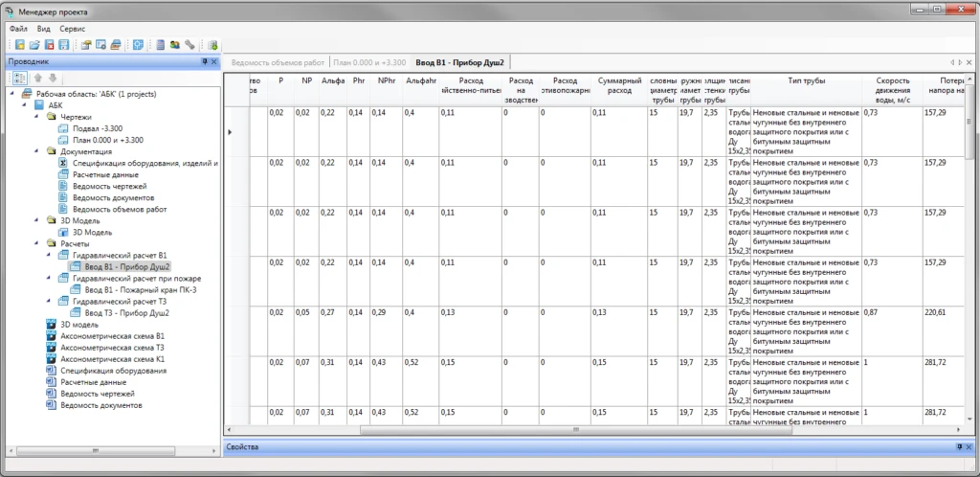The width and height of the screenshot is (980, 477).
Task: Open Ввод В1 - Пожарный кран ПК-3 item
Action: point(141,289)
